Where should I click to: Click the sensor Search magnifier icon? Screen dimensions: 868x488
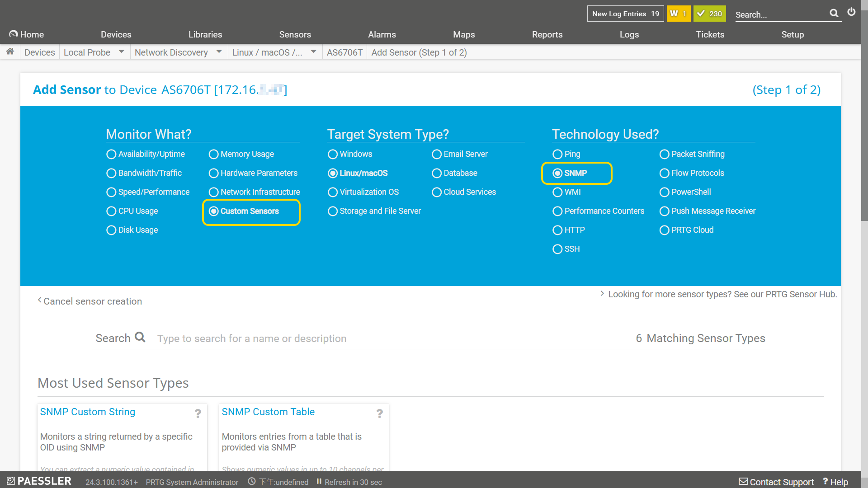click(140, 337)
